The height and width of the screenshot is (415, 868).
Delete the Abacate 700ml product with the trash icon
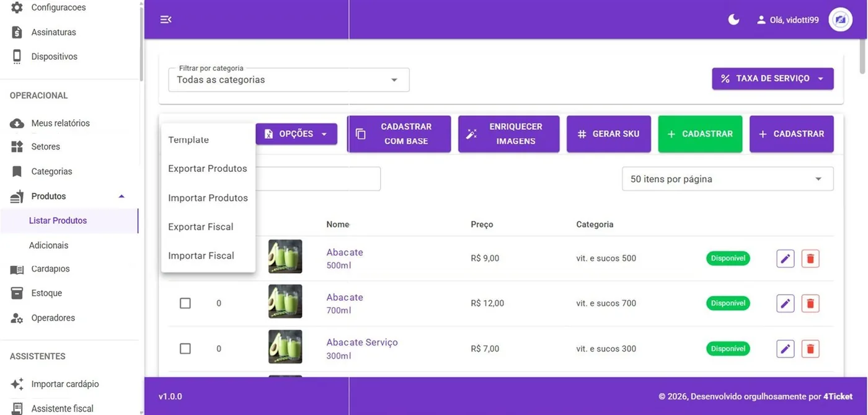point(810,303)
